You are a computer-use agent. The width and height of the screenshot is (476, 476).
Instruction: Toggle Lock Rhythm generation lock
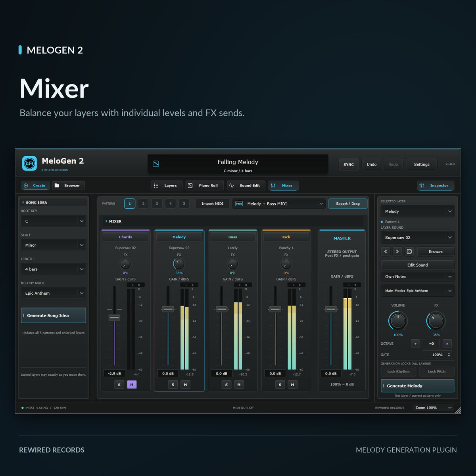[x=398, y=371]
